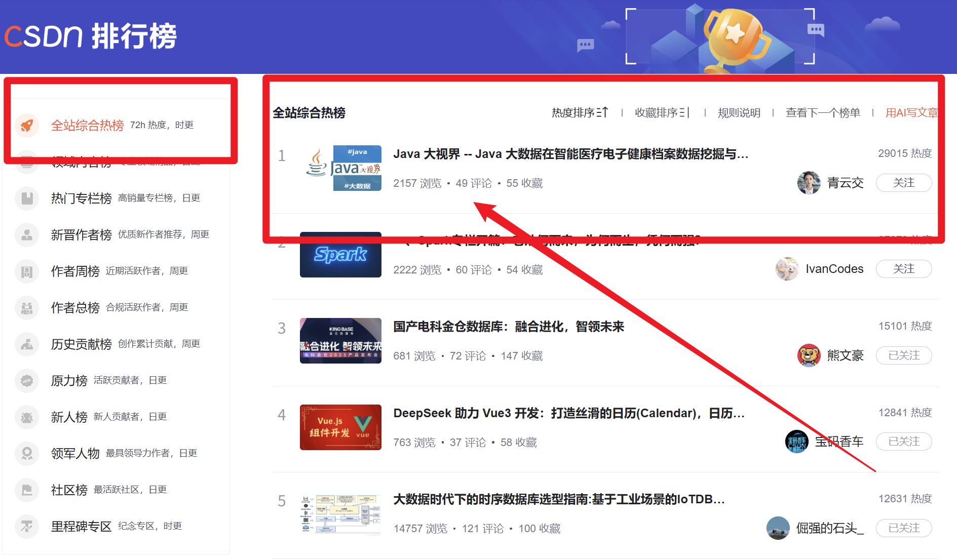The height and width of the screenshot is (560, 957).
Task: Open 宝码香车 author avatar
Action: pyautogui.click(x=797, y=442)
